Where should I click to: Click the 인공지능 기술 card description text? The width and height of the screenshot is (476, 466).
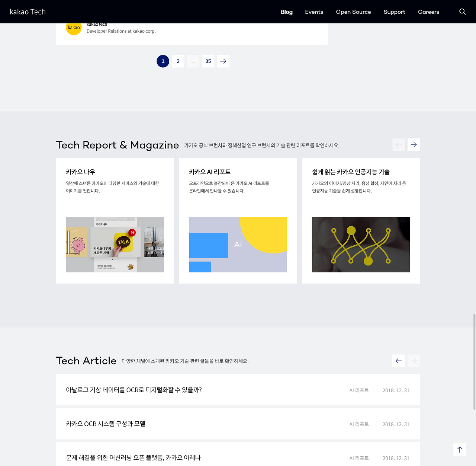359,187
